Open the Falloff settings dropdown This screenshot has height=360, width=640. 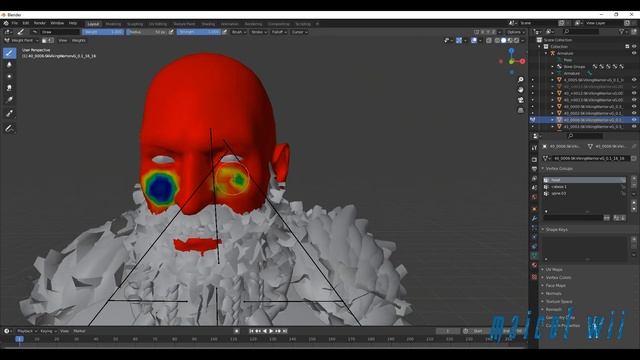click(x=279, y=32)
